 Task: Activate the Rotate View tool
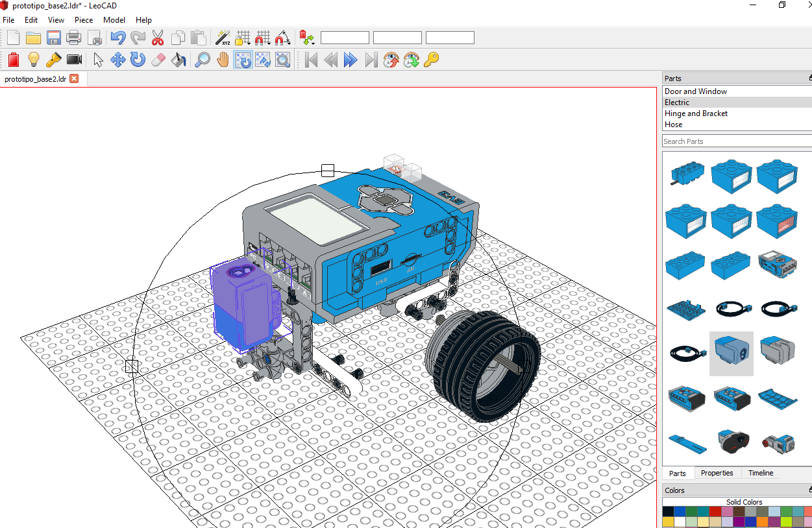[x=242, y=60]
